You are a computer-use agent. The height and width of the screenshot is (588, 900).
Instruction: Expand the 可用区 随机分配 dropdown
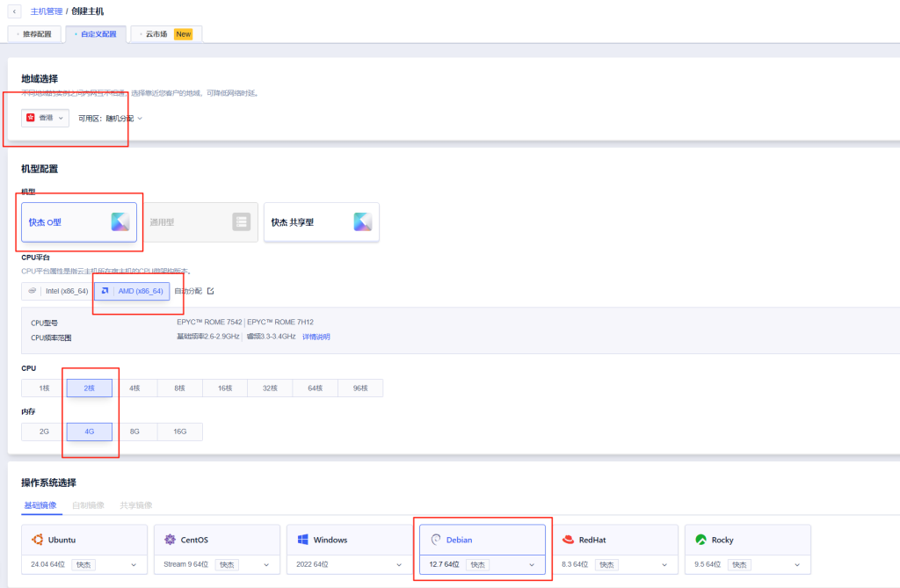pos(111,118)
